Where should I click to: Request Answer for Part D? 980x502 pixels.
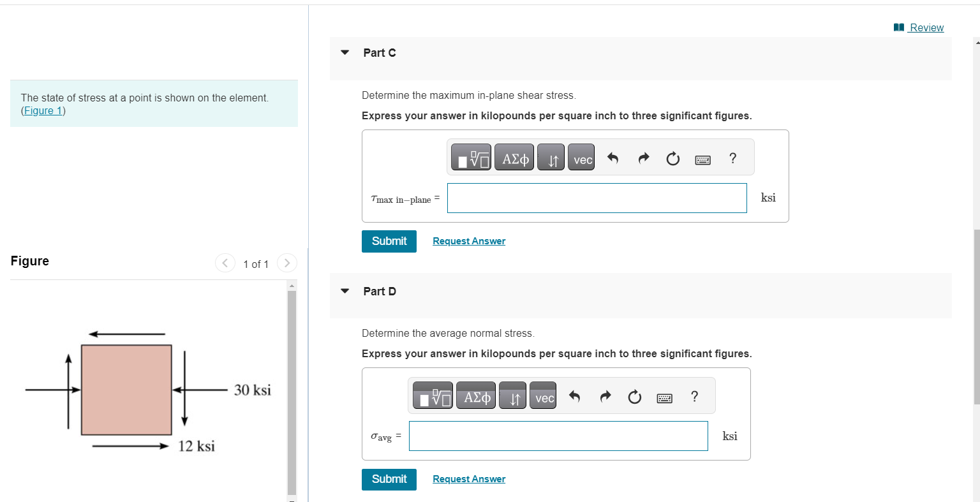tap(469, 479)
